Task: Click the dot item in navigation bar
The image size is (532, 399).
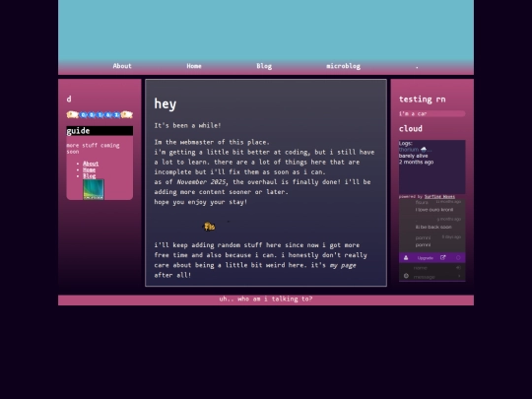Action: click(417, 67)
